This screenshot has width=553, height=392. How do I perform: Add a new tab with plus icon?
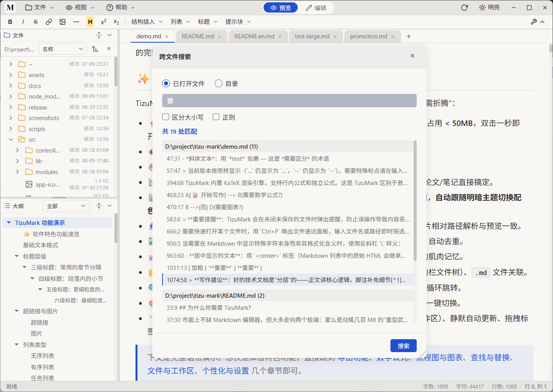pos(409,36)
